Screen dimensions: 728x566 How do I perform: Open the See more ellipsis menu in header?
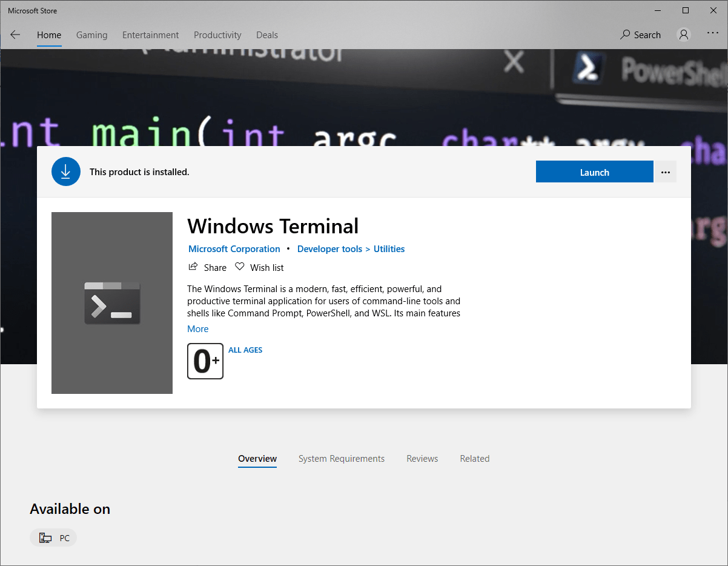tap(712, 34)
